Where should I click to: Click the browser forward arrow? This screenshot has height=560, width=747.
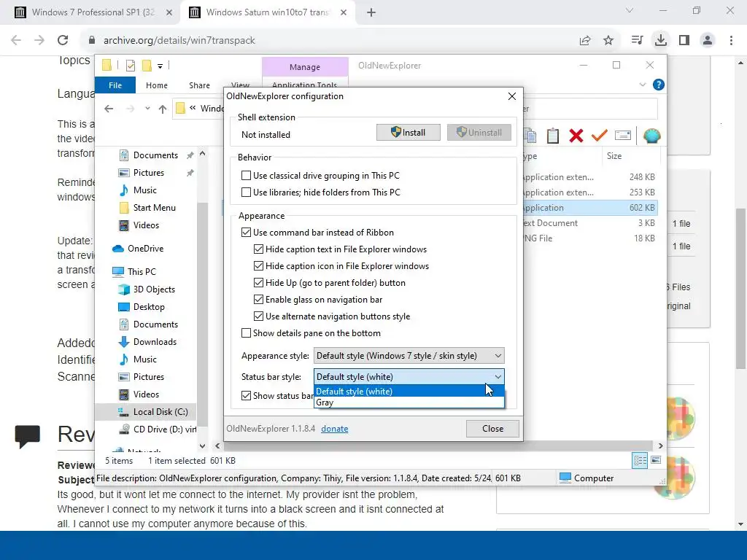pyautogui.click(x=39, y=40)
